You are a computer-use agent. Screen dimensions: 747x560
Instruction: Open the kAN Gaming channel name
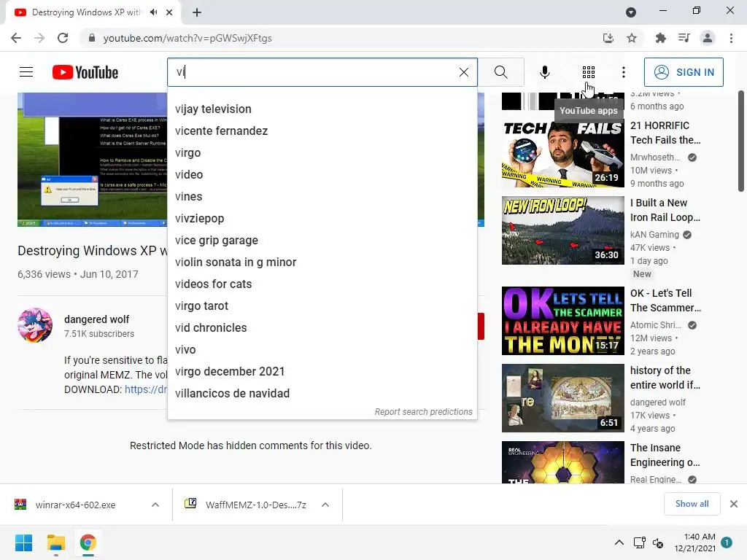point(654,235)
